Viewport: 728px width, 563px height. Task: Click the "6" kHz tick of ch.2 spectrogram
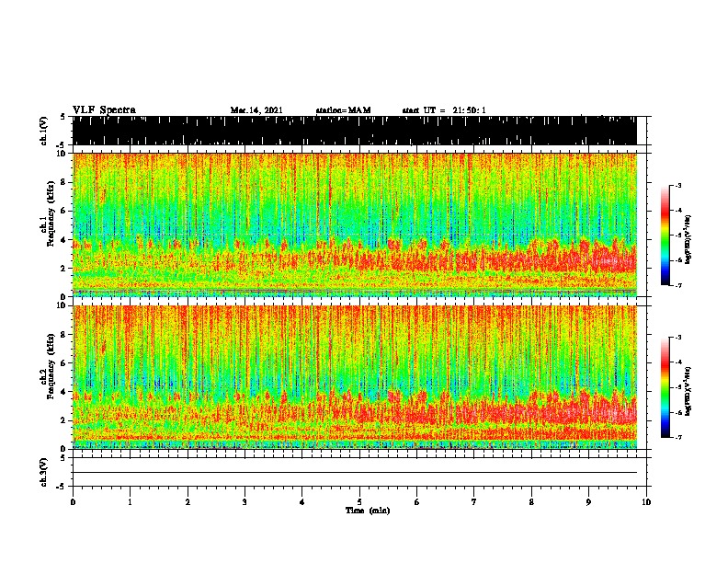(x=64, y=363)
